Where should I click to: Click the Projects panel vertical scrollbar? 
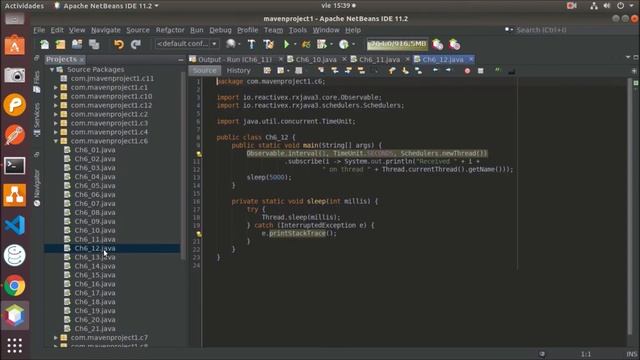coord(183,167)
